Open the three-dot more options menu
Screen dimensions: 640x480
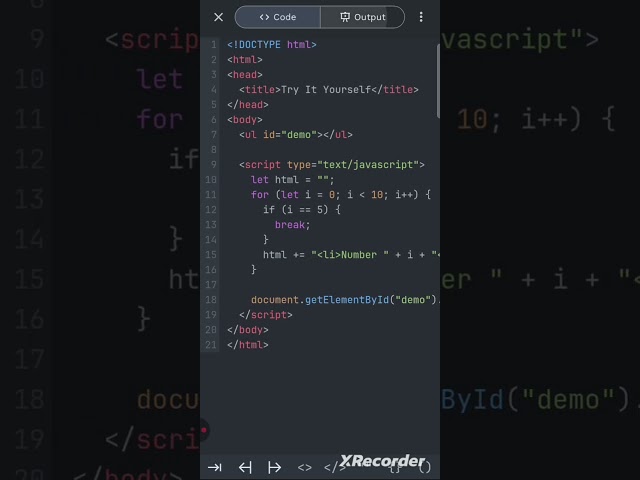click(421, 17)
